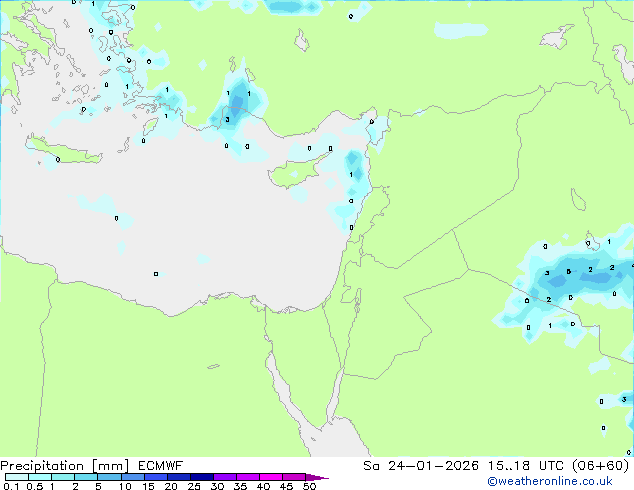Select the 15–20 mm legend swatch

(156, 477)
